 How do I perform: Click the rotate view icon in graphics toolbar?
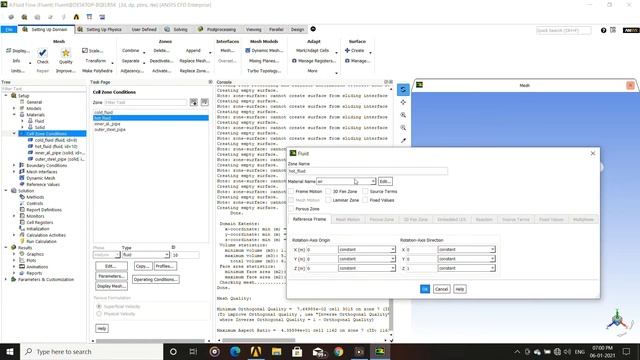click(x=403, y=89)
